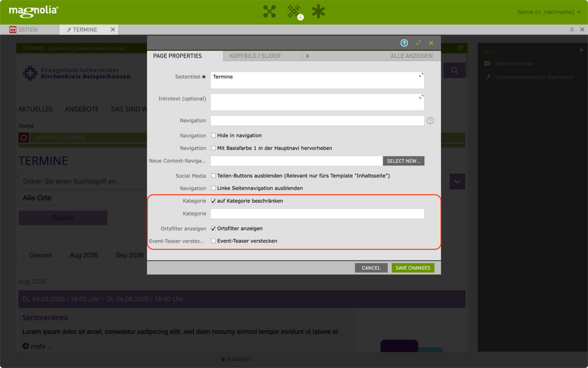Viewport: 588px width, 368px height.
Task: Show help for the Navigation field
Action: click(x=430, y=121)
